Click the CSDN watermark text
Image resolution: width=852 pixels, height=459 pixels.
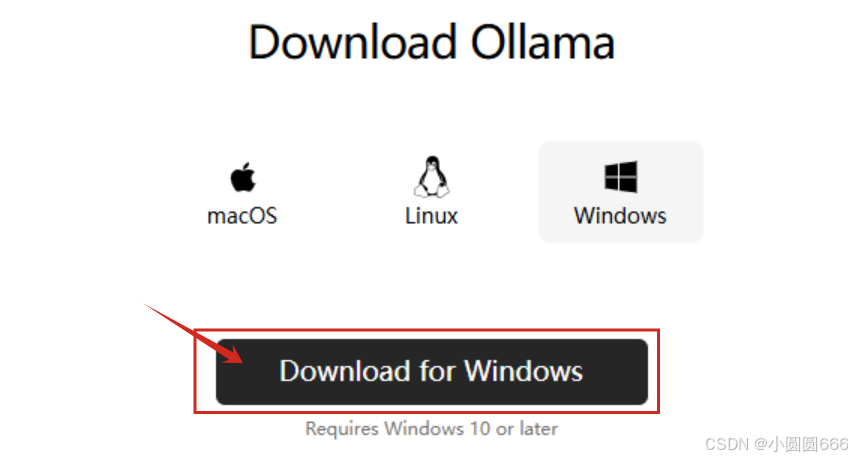(x=727, y=444)
